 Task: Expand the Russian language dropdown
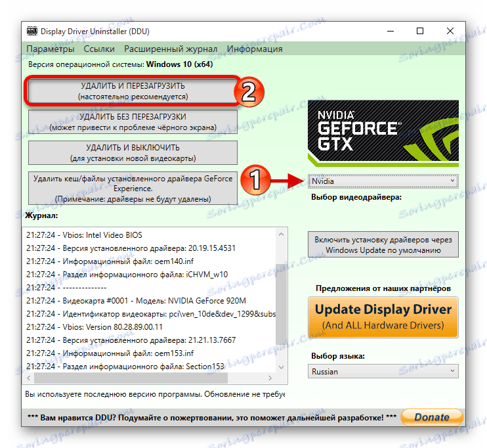383,371
